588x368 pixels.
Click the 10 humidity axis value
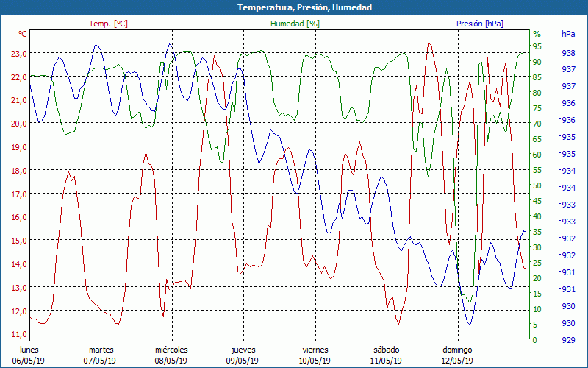coord(537,309)
